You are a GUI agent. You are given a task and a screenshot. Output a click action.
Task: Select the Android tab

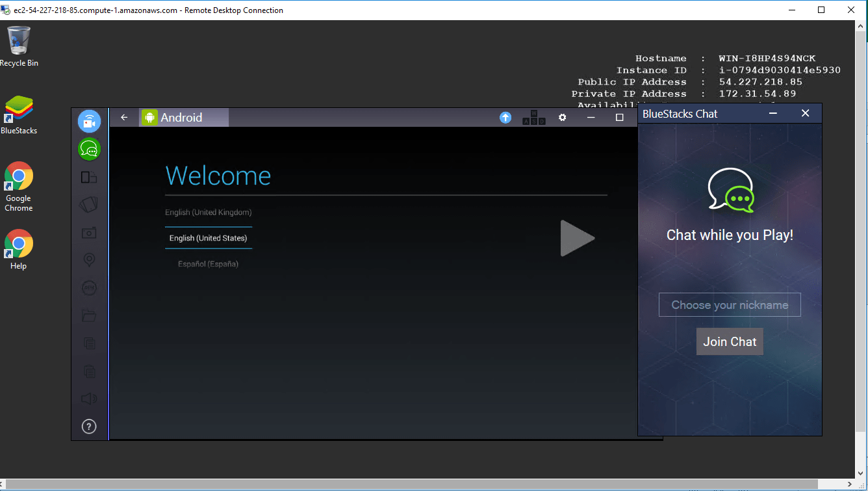[x=184, y=118]
